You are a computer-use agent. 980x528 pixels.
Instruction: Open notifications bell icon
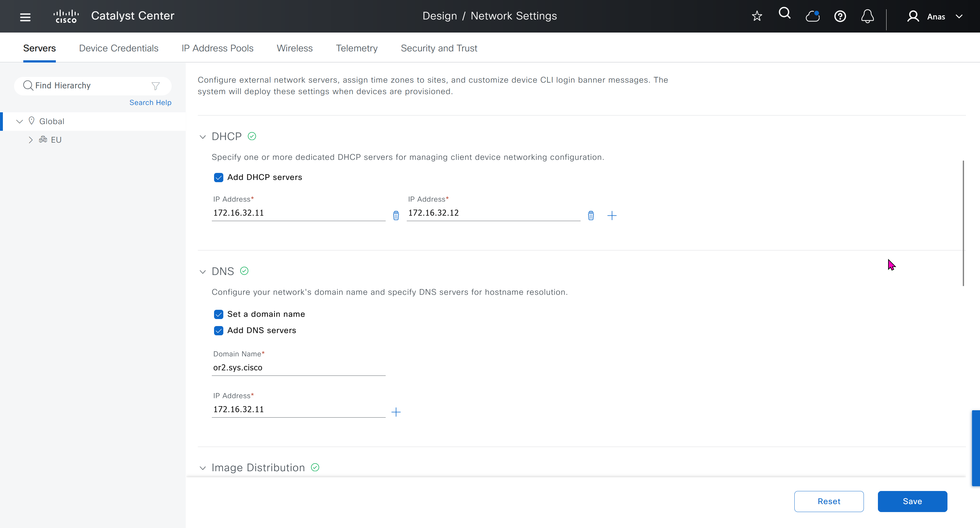coord(867,16)
